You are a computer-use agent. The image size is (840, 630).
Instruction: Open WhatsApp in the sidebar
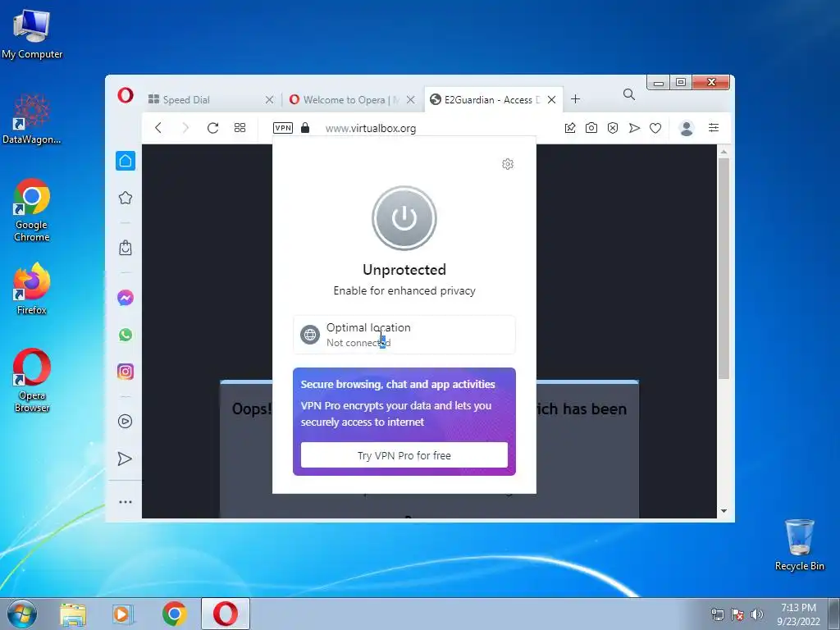point(126,335)
